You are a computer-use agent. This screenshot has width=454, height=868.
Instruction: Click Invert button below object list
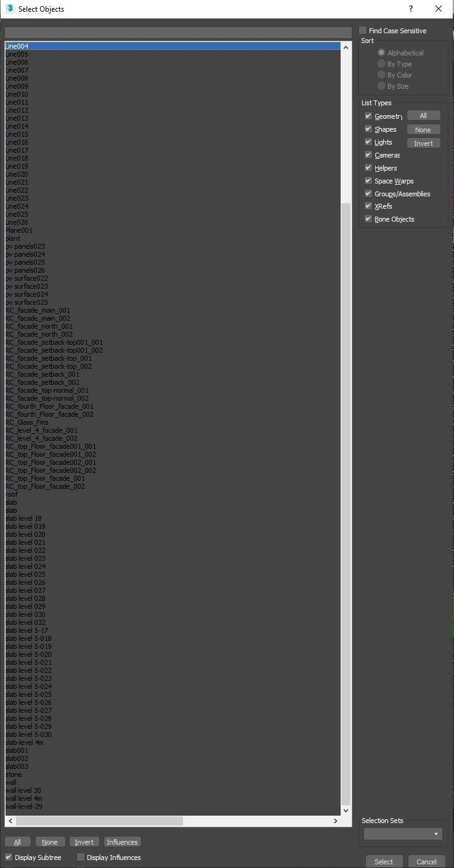(x=84, y=842)
